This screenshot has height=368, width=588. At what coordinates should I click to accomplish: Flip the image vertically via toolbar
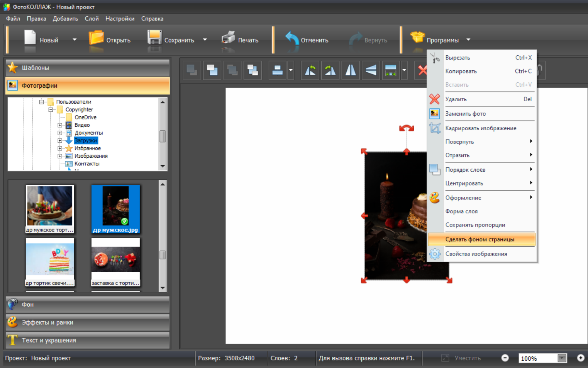tap(371, 70)
